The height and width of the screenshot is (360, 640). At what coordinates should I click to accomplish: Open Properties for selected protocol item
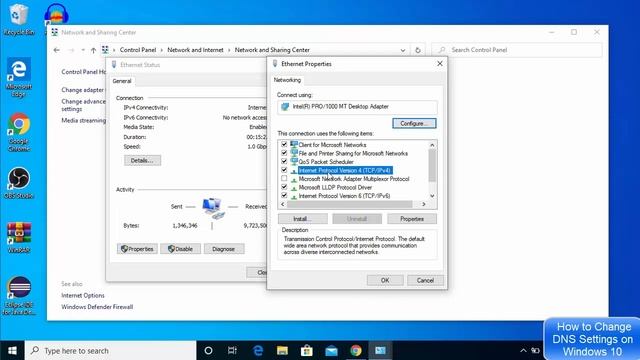click(x=412, y=219)
